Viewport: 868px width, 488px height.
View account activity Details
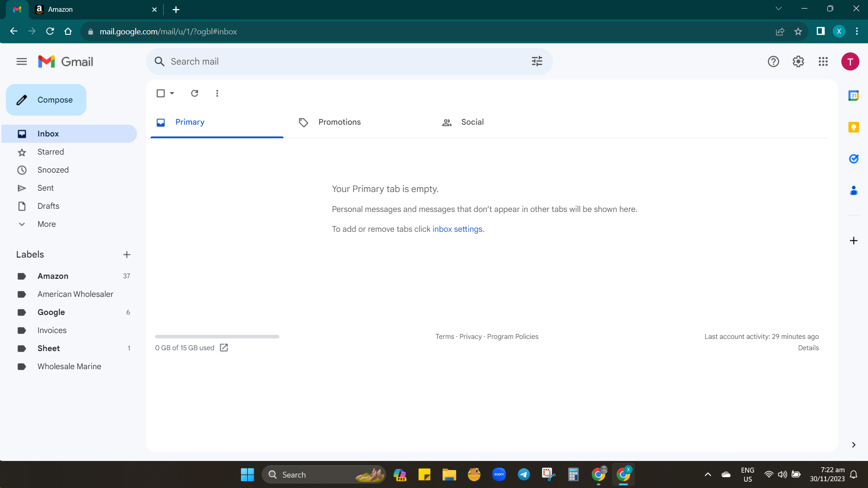(808, 348)
